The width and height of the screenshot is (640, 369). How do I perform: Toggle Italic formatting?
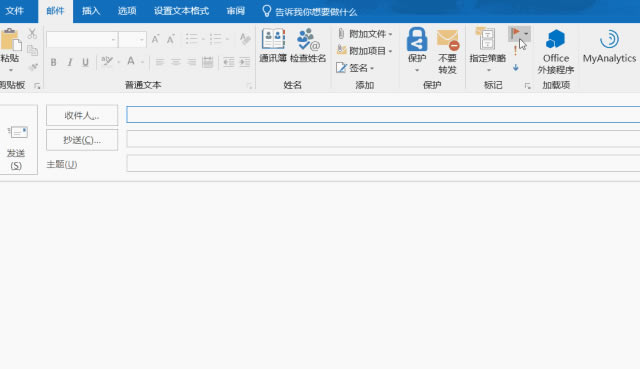point(70,62)
